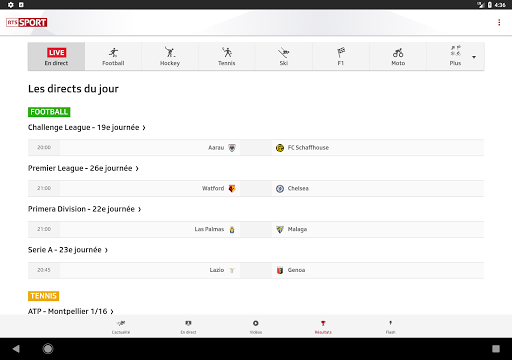The height and width of the screenshot is (360, 512).
Task: Open the Watford vs Chelsea match row
Action: point(256,189)
